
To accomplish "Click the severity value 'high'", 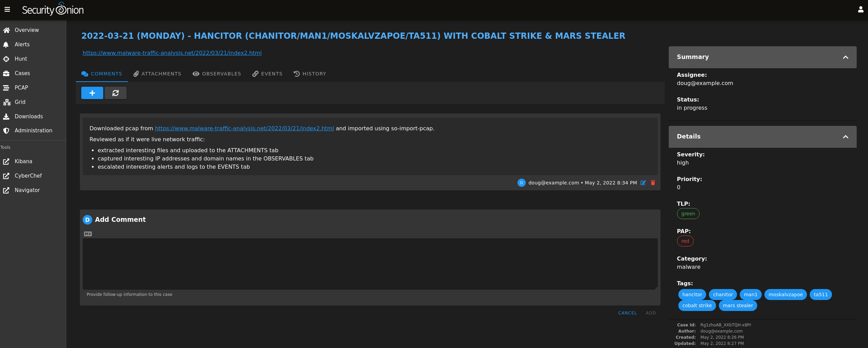I will pos(683,163).
